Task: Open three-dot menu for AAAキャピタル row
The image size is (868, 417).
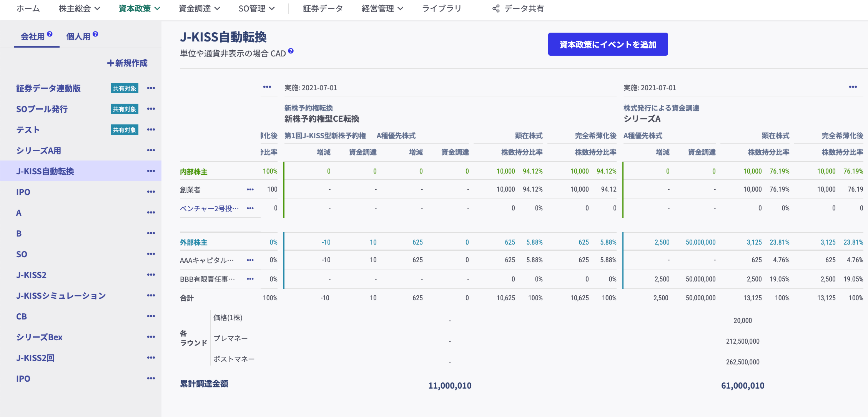Action: coord(250,260)
